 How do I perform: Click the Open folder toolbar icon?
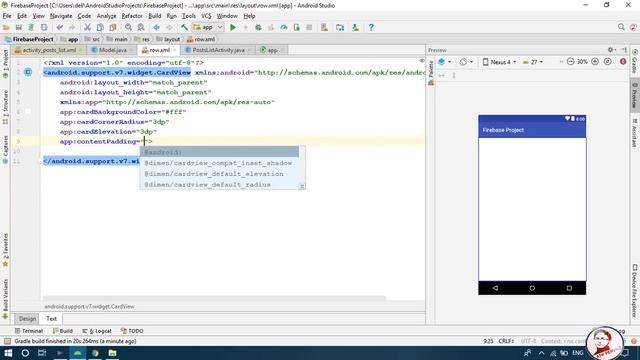pos(6,27)
